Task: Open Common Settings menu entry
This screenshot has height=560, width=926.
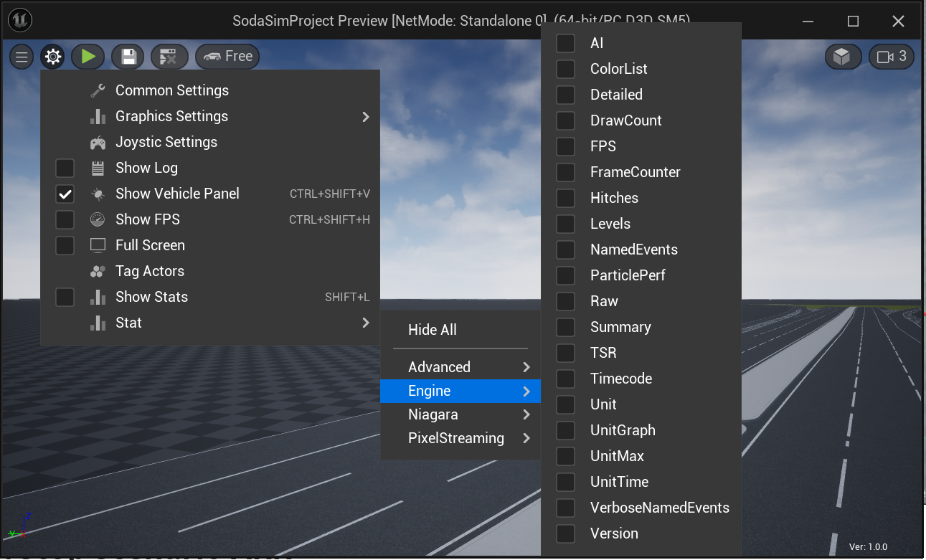Action: 210,90
